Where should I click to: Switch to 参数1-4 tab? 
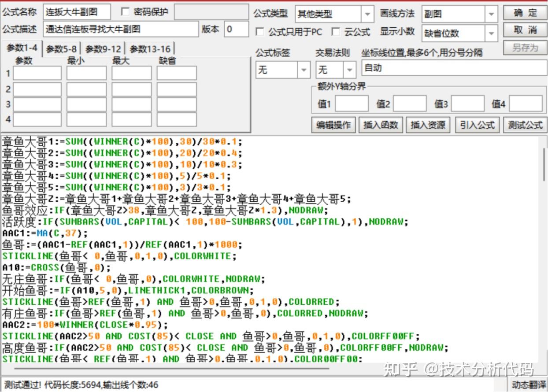click(x=22, y=48)
